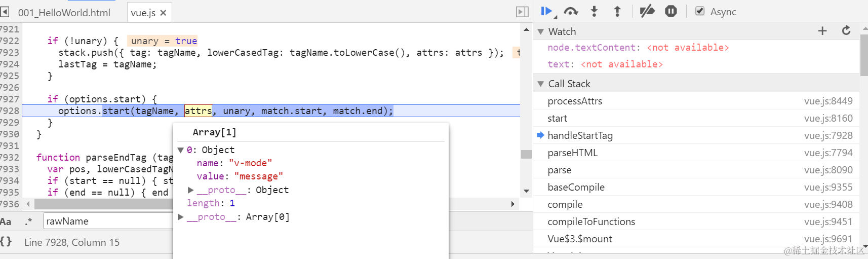Click the name: "v-mode" property
868x259 pixels.
pyautogui.click(x=234, y=163)
